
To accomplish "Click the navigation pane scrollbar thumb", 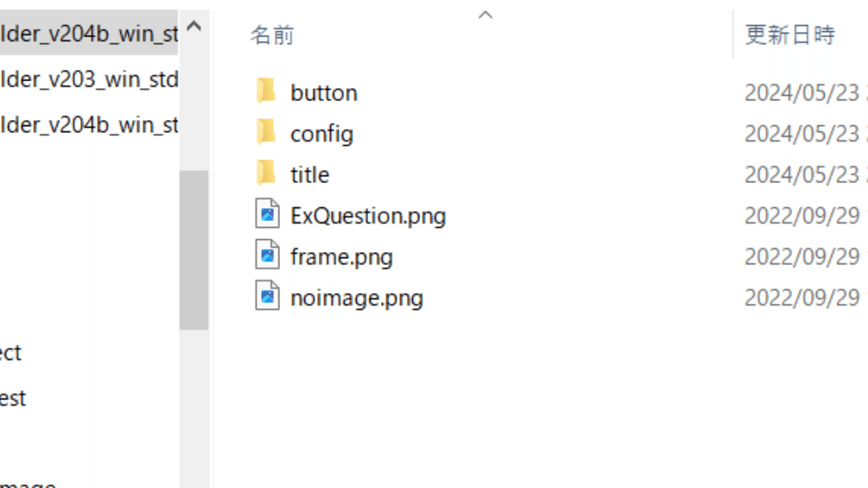I will [193, 249].
